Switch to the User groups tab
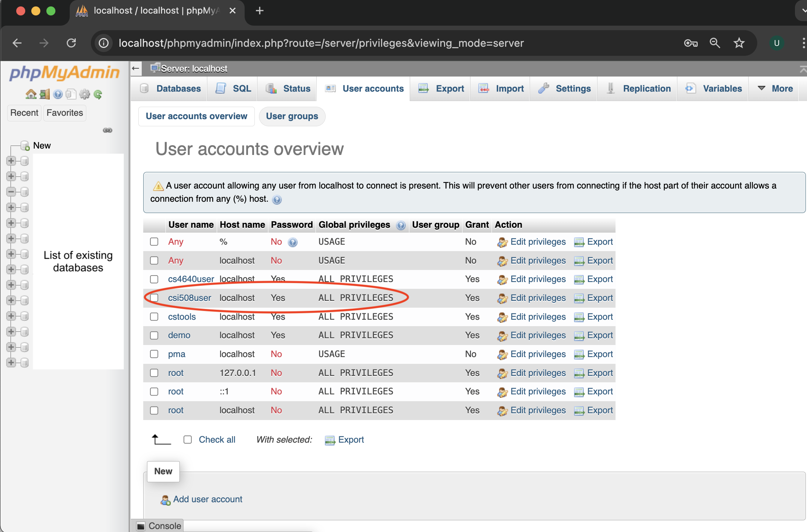 point(292,116)
